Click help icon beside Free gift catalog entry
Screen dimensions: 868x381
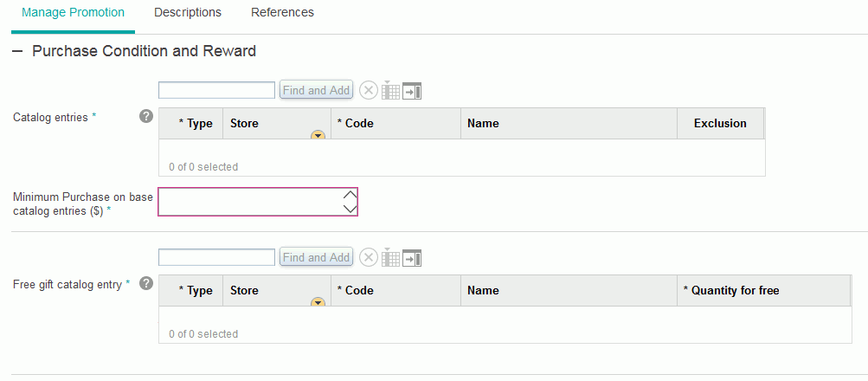pyautogui.click(x=146, y=283)
